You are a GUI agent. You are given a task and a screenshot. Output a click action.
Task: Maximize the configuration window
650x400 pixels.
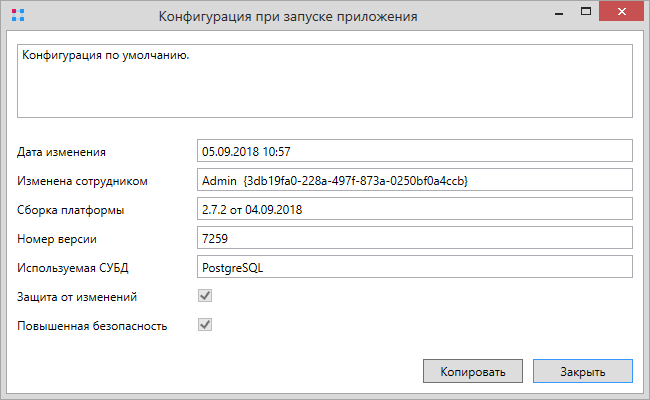point(586,12)
